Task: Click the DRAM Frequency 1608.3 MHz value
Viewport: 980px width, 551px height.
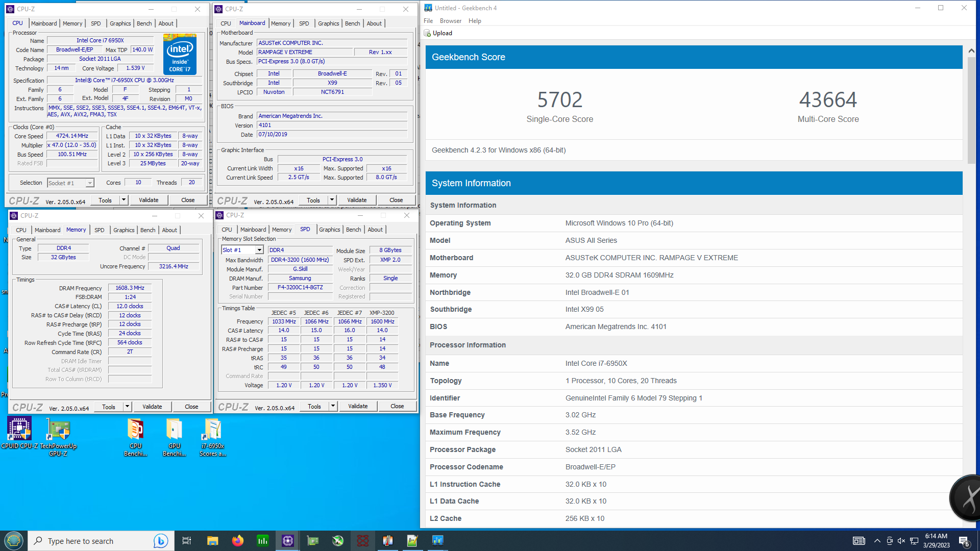Action: tap(130, 288)
